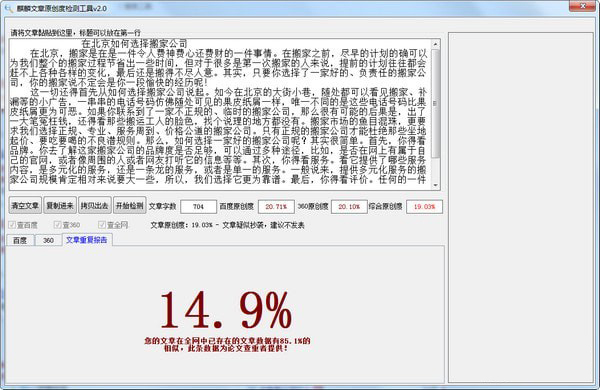Switch to the 360 tab
This screenshot has height=390, width=600.
click(x=48, y=240)
